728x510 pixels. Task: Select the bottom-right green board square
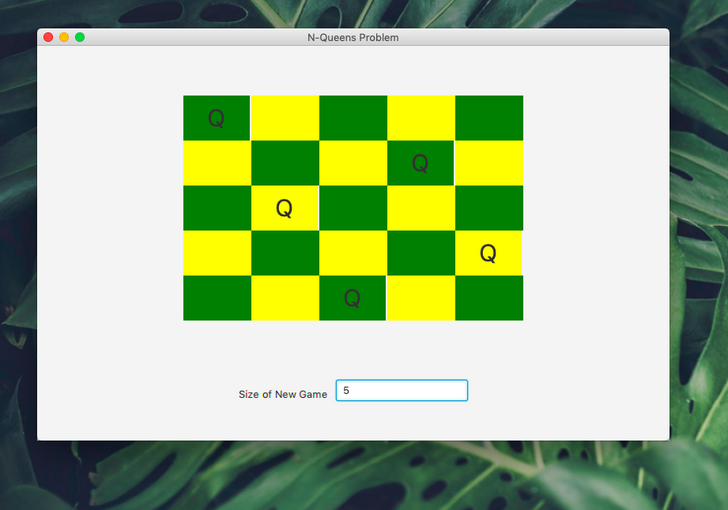coord(489,298)
